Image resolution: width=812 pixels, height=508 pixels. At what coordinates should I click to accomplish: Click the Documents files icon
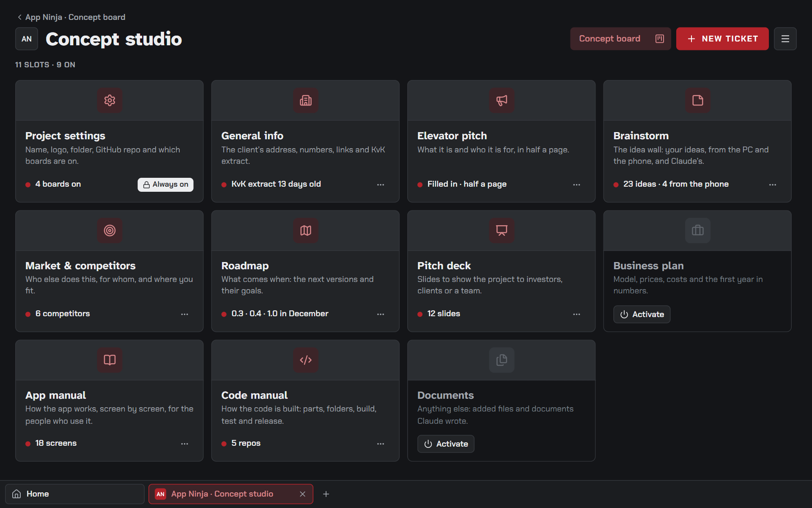point(502,360)
